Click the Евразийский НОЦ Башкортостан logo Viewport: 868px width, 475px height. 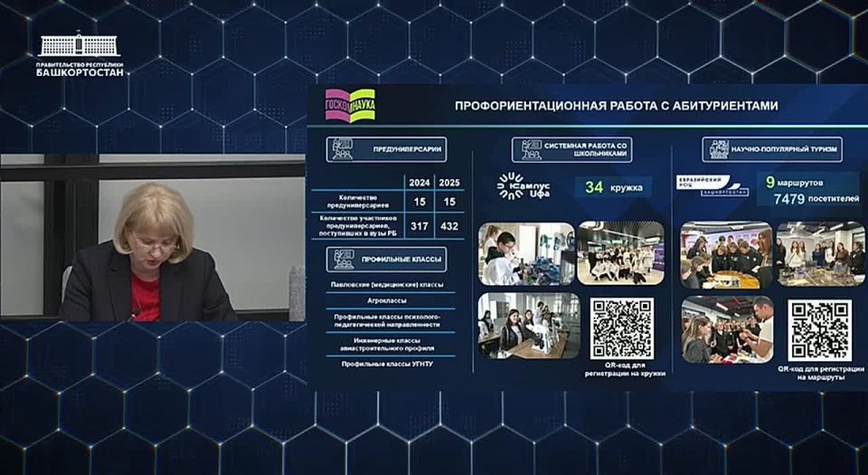(x=712, y=186)
